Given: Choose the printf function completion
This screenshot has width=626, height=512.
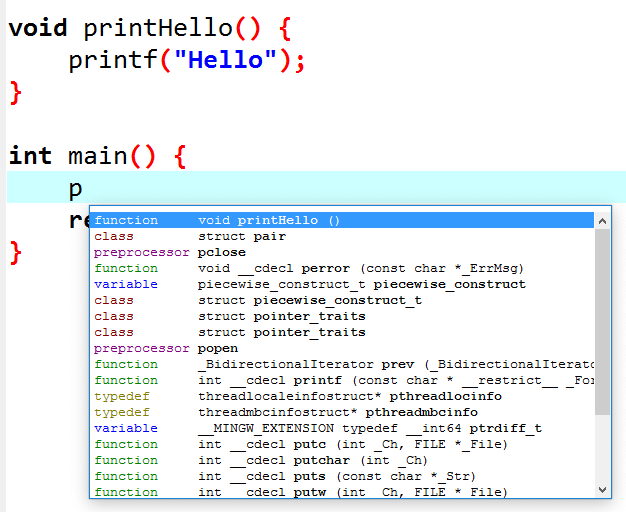Looking at the screenshot, I should coord(342,380).
